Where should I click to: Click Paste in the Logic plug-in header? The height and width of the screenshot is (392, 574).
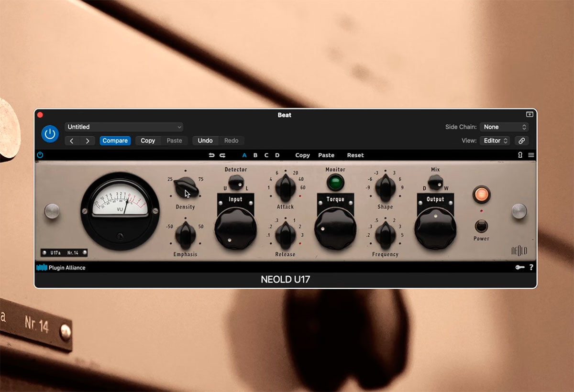[x=174, y=141]
